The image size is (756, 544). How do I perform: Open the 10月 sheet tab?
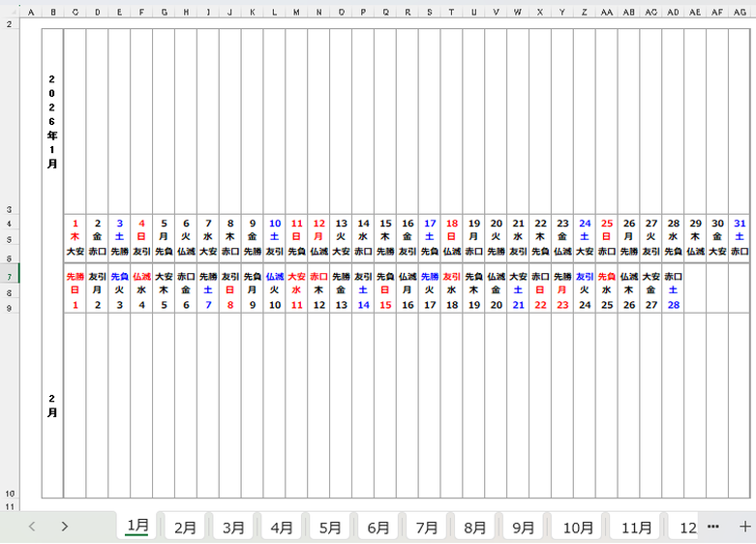click(x=578, y=528)
